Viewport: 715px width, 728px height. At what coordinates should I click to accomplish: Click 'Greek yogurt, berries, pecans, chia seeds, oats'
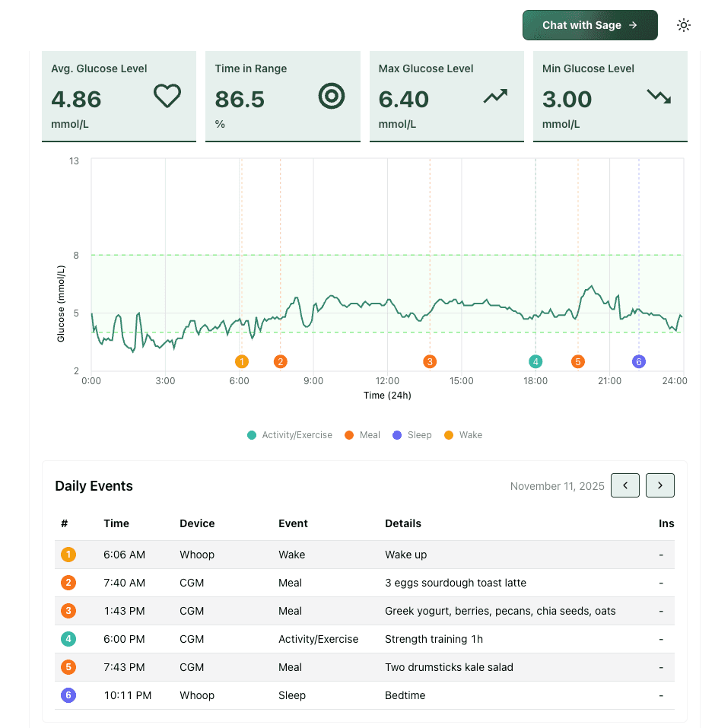(x=500, y=611)
